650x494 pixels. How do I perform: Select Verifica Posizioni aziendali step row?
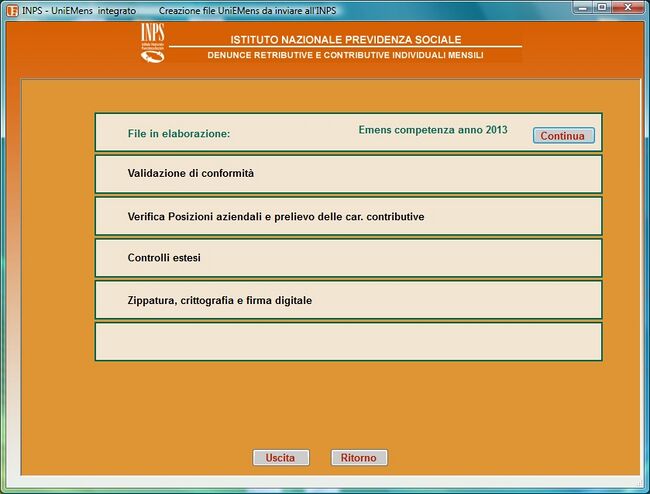click(276, 216)
